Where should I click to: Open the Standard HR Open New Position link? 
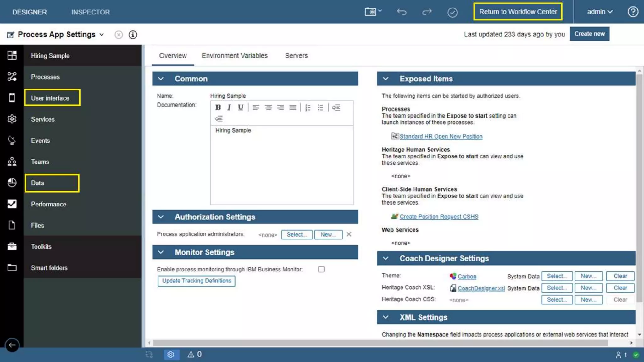(x=441, y=136)
